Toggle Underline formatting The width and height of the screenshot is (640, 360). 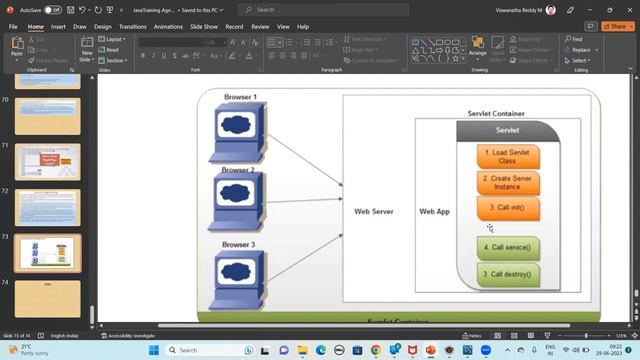(164, 56)
